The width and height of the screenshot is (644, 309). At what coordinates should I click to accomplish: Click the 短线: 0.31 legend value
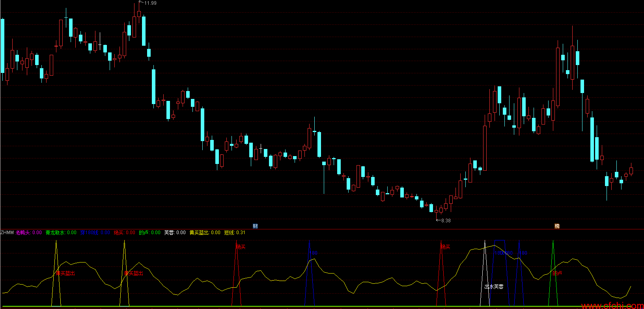[235, 233]
